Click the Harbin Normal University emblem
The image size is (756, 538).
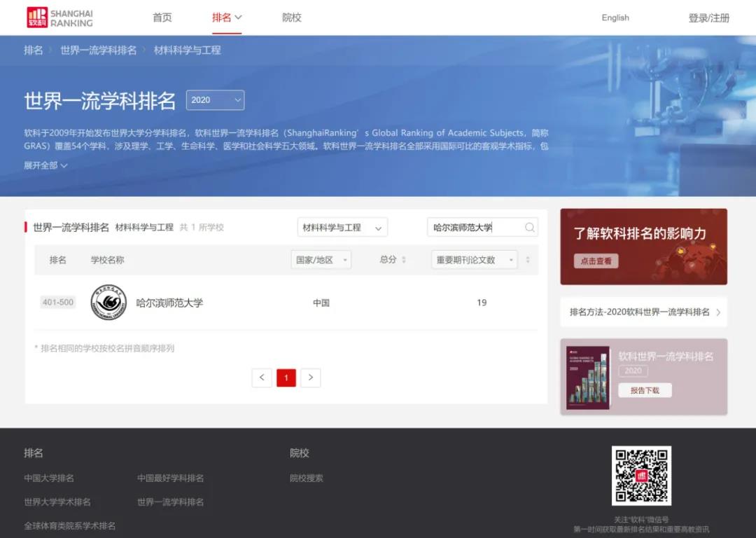point(108,303)
